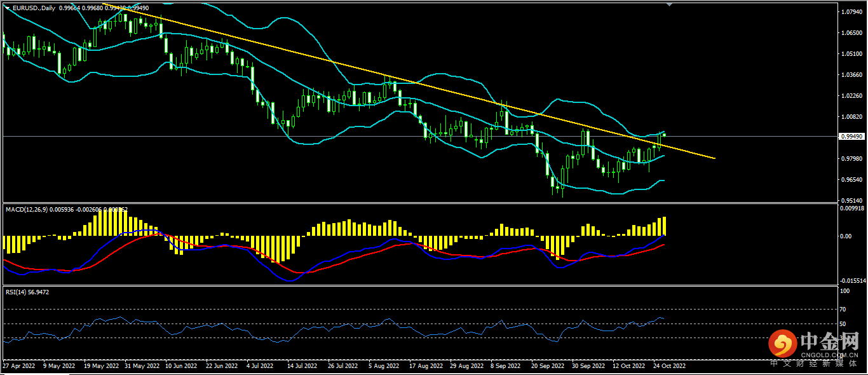Click the 27 Apr 2022 date label
Screen dimensions: 868x375
(x=18, y=367)
